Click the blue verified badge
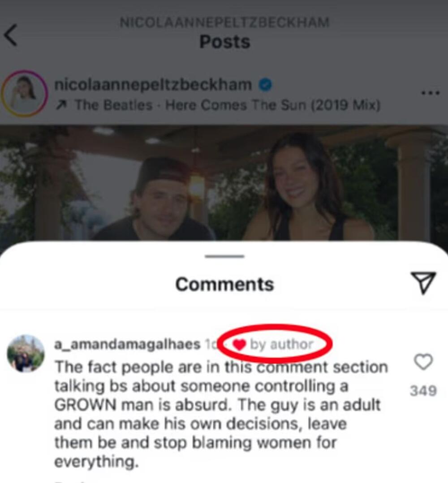448x483 pixels. tap(265, 85)
